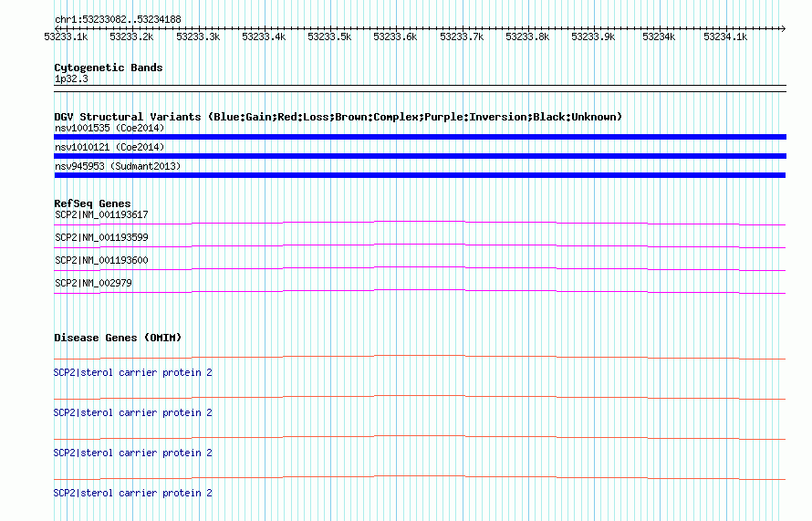Open the RefSeq Genes track title

tap(92, 203)
